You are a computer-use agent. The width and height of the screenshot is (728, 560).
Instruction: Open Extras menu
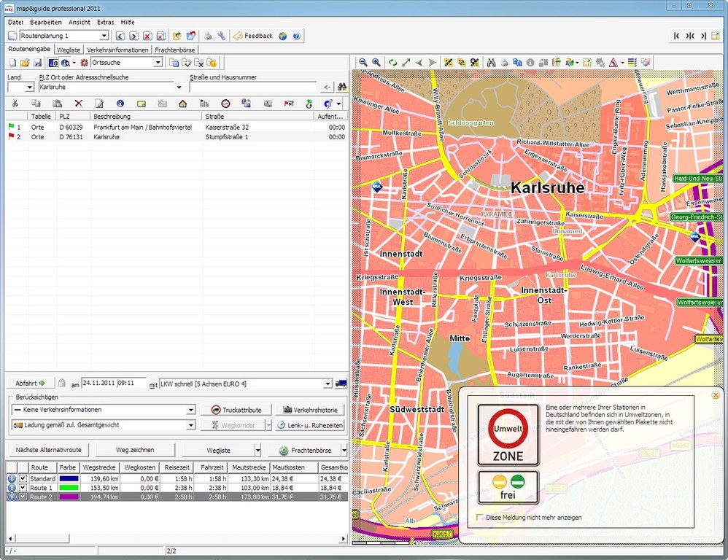[x=105, y=23]
